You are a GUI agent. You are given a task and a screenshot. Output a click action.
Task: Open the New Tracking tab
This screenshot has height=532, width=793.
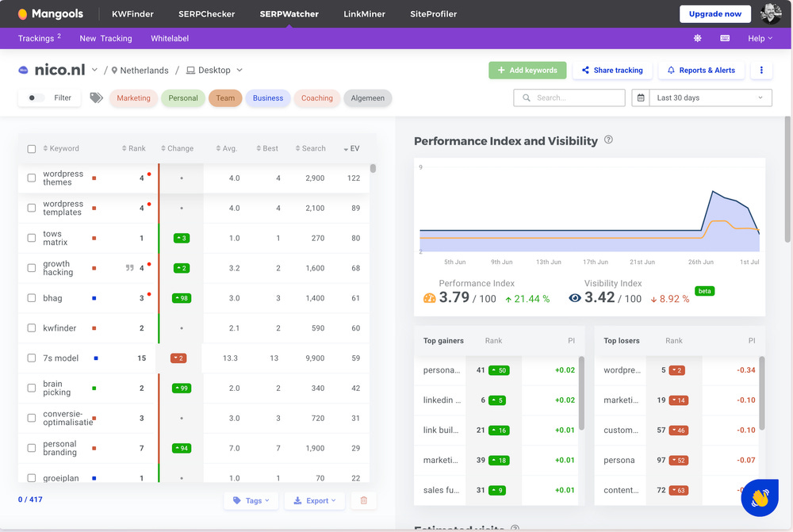click(x=105, y=38)
